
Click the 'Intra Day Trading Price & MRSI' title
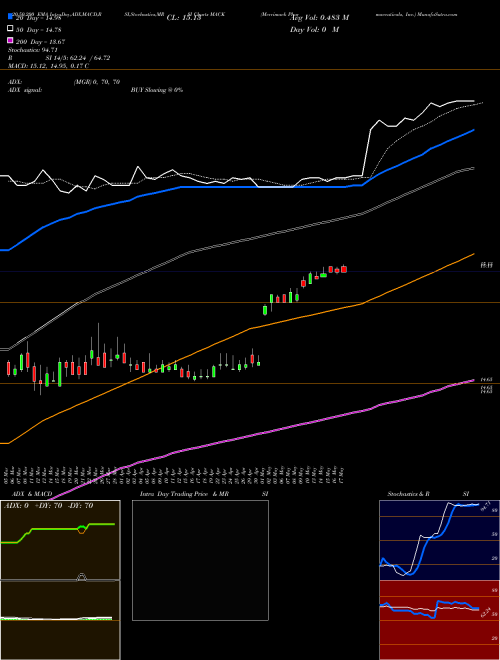tap(204, 494)
